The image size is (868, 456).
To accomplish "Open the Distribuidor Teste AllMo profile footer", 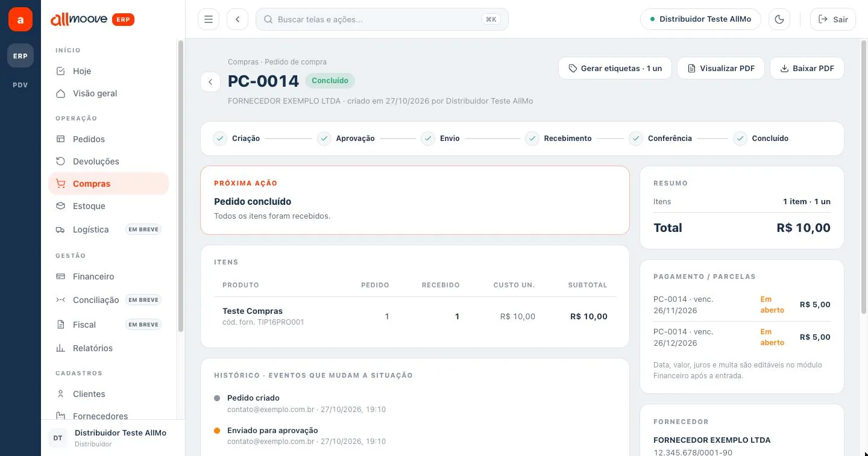I will pos(113,438).
